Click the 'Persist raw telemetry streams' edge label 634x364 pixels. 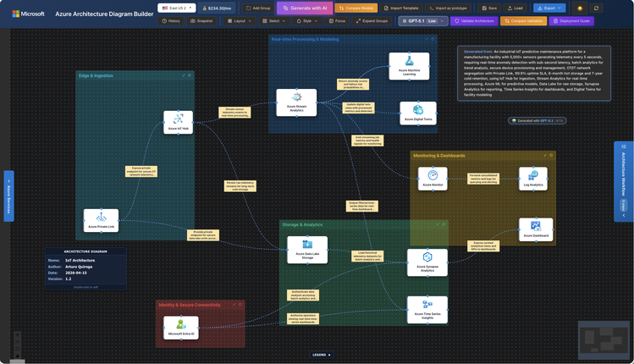(x=240, y=186)
